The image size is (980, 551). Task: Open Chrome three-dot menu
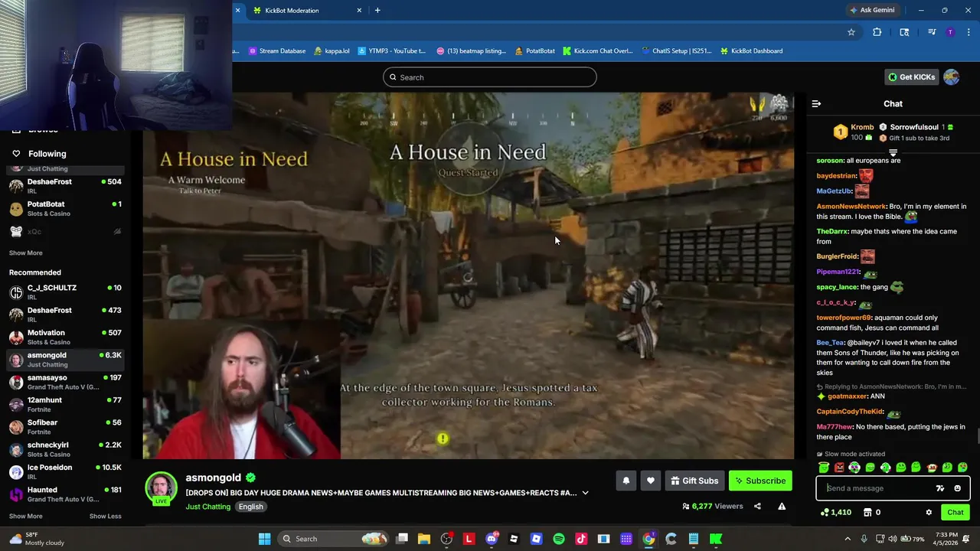[x=969, y=32]
